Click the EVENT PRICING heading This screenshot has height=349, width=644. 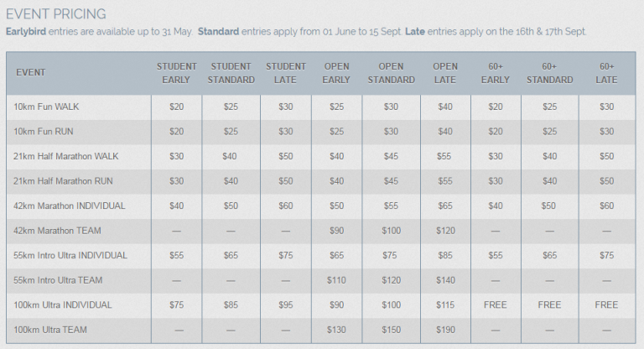[x=56, y=14]
